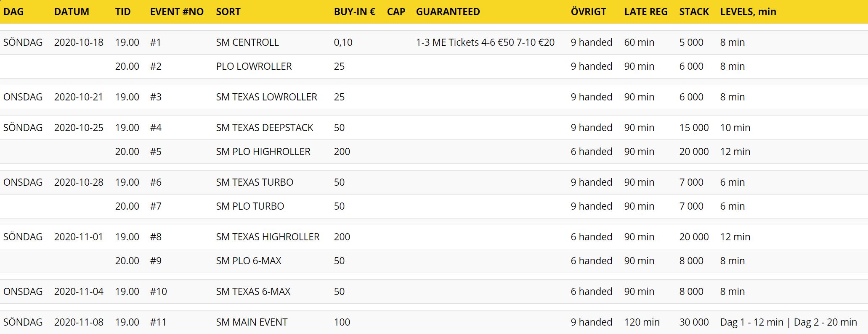Select the SM PLO HIGHROLLER event
Viewport: 868px width, 334px height.
(x=263, y=152)
